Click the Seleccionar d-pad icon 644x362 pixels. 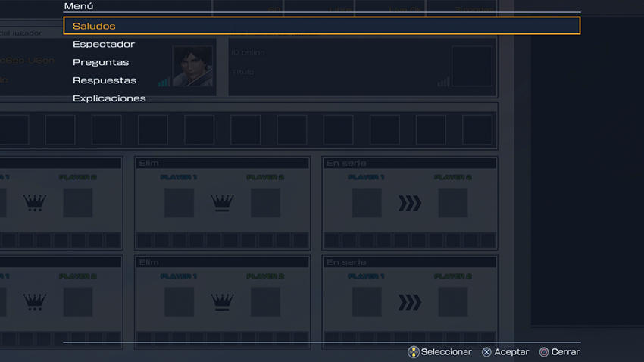(x=413, y=351)
